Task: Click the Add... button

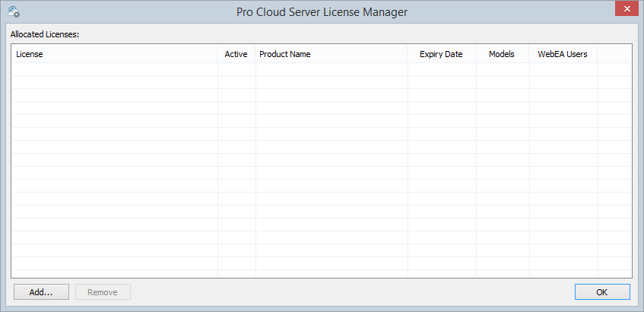Action: tap(41, 292)
